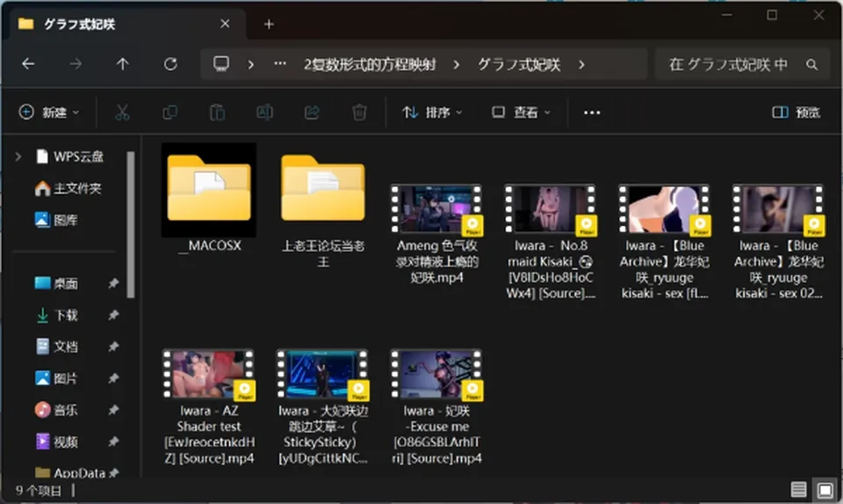Click the pin icon beside 视频
The image size is (843, 504).
pos(113,442)
